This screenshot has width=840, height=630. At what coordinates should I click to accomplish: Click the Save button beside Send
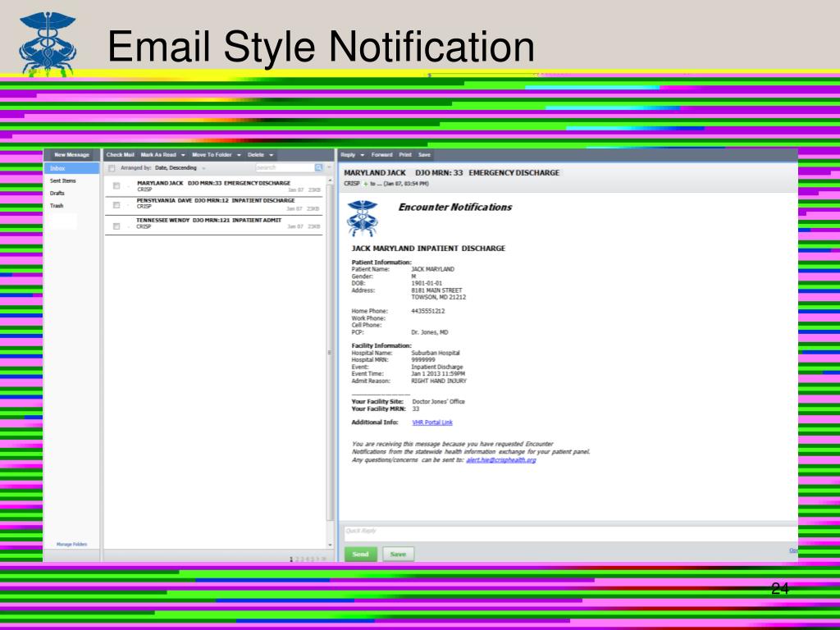[x=398, y=554]
